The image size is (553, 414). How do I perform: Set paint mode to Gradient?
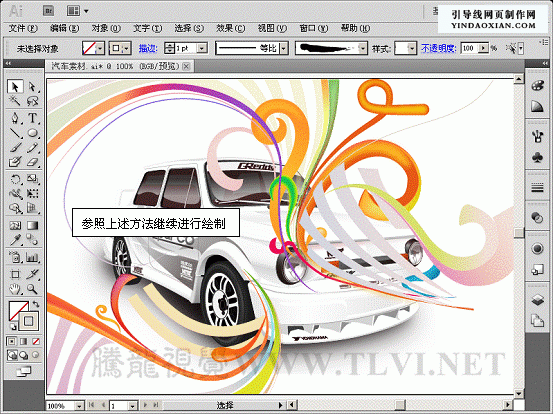pyautogui.click(x=24, y=341)
